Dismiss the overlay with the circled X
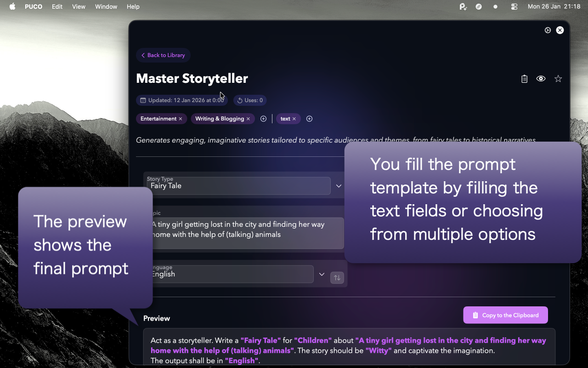 [x=560, y=30]
